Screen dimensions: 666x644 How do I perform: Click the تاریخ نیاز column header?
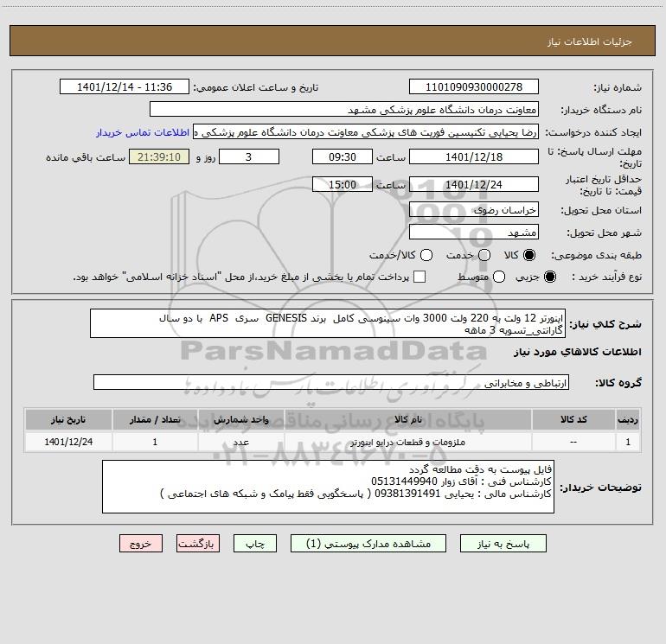pos(68,419)
